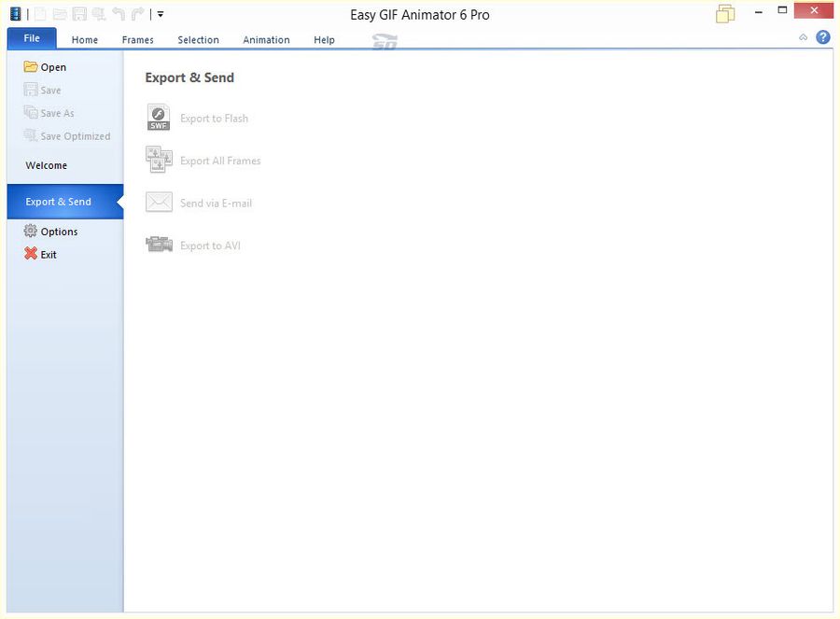Click the blue help question mark icon
This screenshot has height=619, width=840.
click(823, 37)
